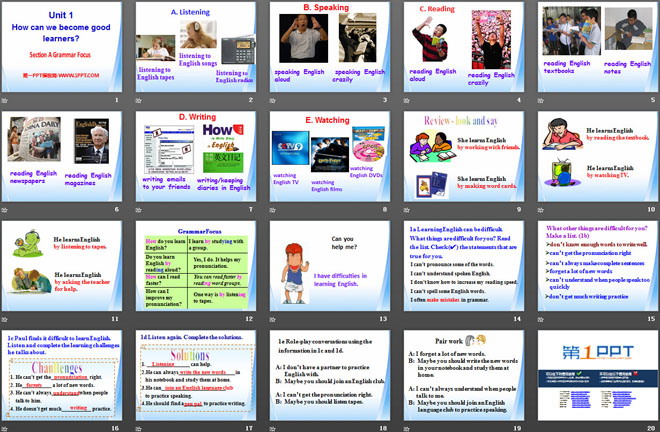Select slide 18 with 1e Role-play conversations
This screenshot has width=660, height=432.
pos(330,375)
